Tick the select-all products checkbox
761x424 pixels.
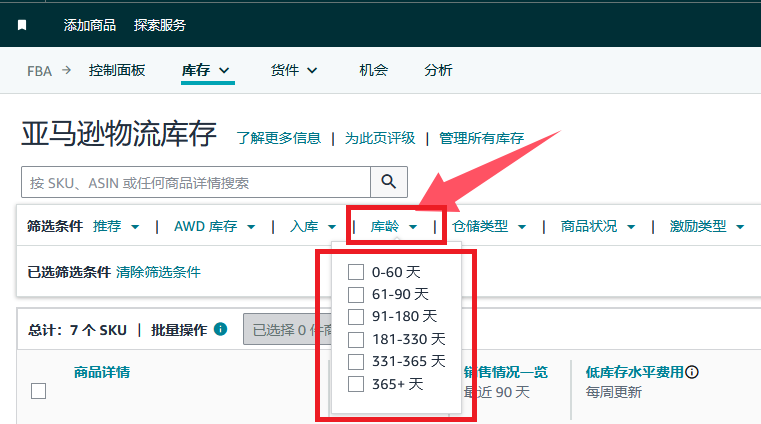(38, 391)
